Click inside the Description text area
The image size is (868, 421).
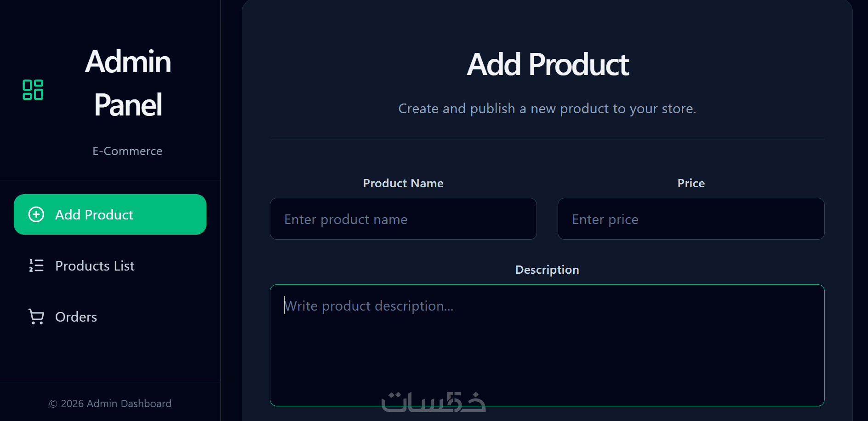547,345
